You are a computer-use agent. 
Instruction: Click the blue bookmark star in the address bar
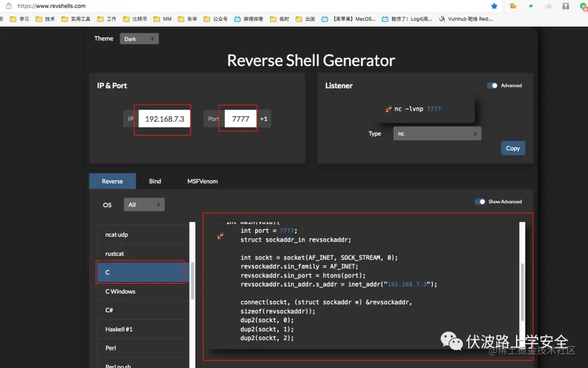494,6
